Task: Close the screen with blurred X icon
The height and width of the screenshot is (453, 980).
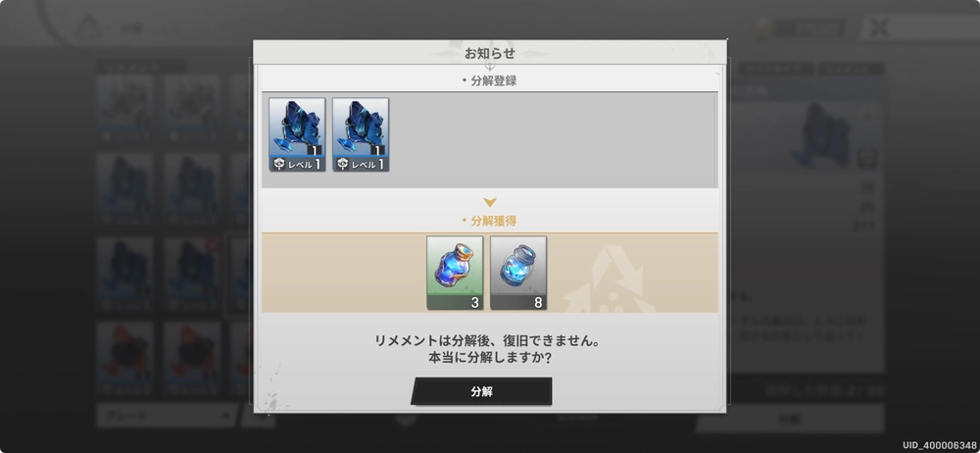Action: pyautogui.click(x=880, y=27)
